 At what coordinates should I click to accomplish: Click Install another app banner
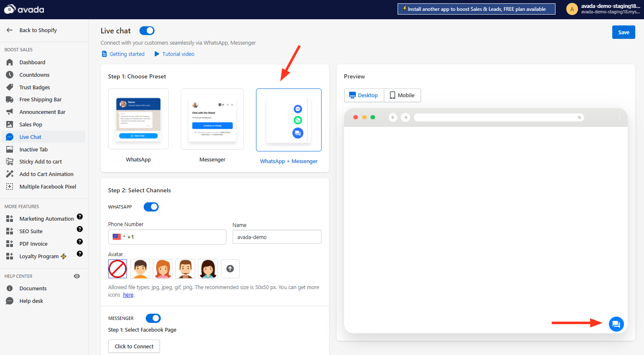click(x=477, y=9)
